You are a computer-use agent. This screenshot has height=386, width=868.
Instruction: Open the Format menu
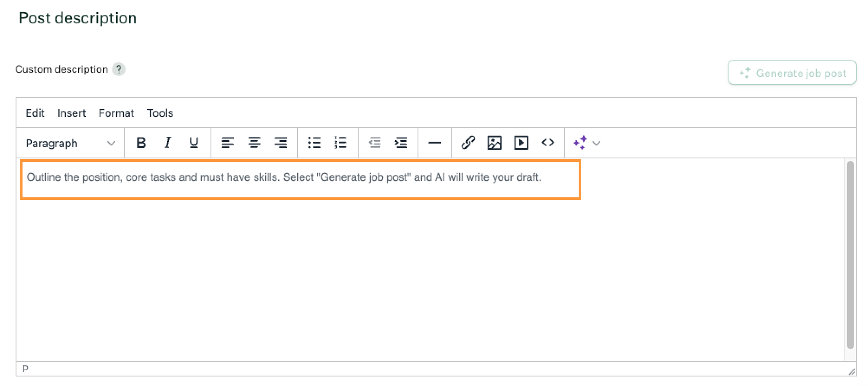tap(116, 113)
